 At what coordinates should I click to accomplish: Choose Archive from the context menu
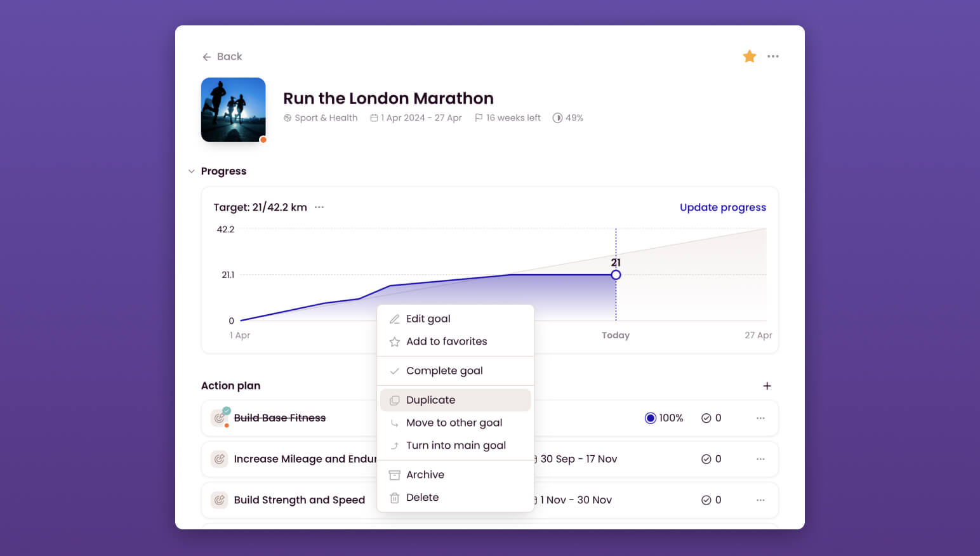tap(455, 475)
